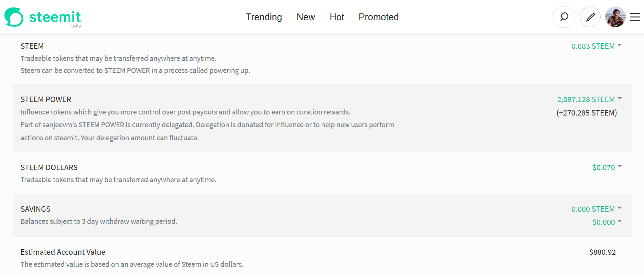Go to the New tab
The height and width of the screenshot is (275, 644).
coord(306,17)
